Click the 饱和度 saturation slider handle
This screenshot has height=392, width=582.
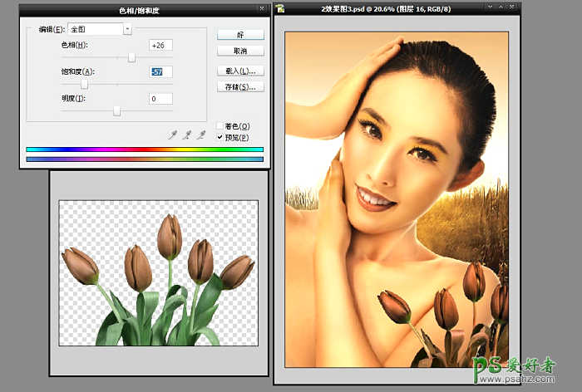84,85
